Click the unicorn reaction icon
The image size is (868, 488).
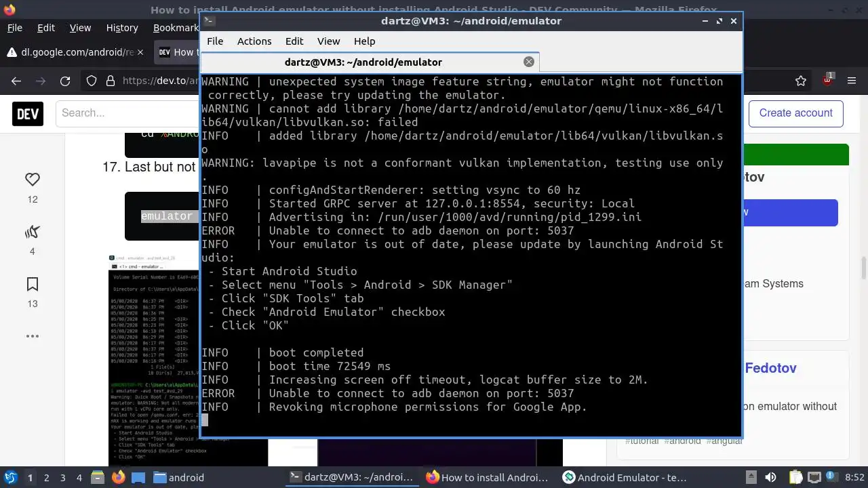(x=33, y=232)
